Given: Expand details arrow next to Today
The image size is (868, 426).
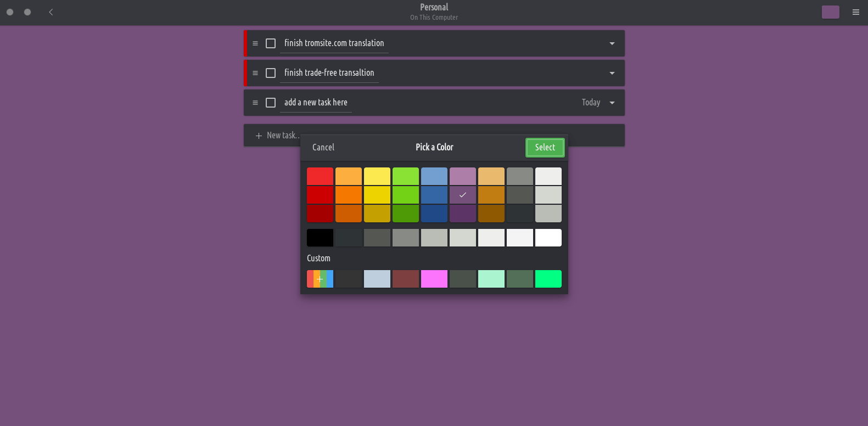Looking at the screenshot, I should (x=612, y=103).
